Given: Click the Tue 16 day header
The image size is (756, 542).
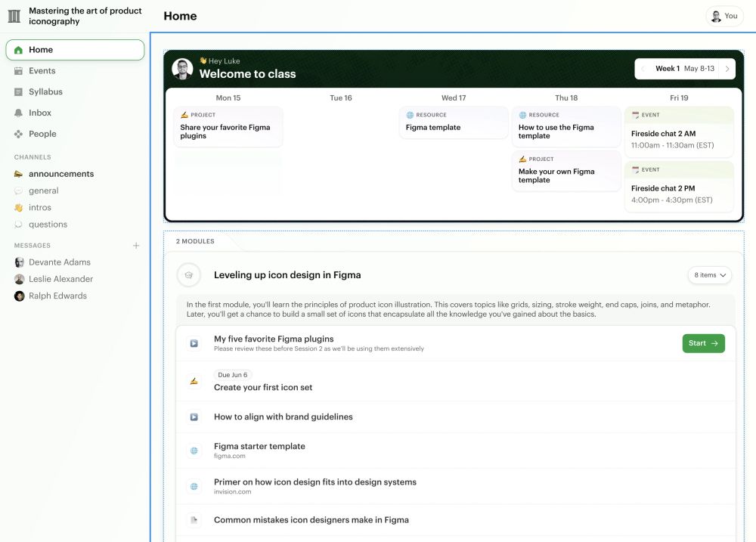Looking at the screenshot, I should point(341,98).
